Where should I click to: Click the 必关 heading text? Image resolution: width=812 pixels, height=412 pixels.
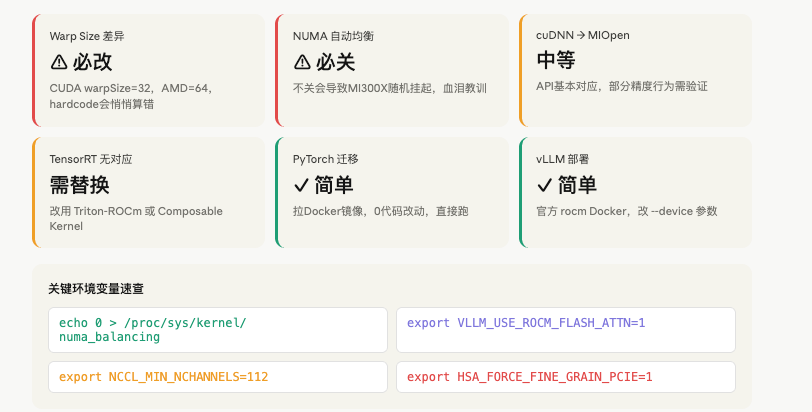(x=336, y=62)
